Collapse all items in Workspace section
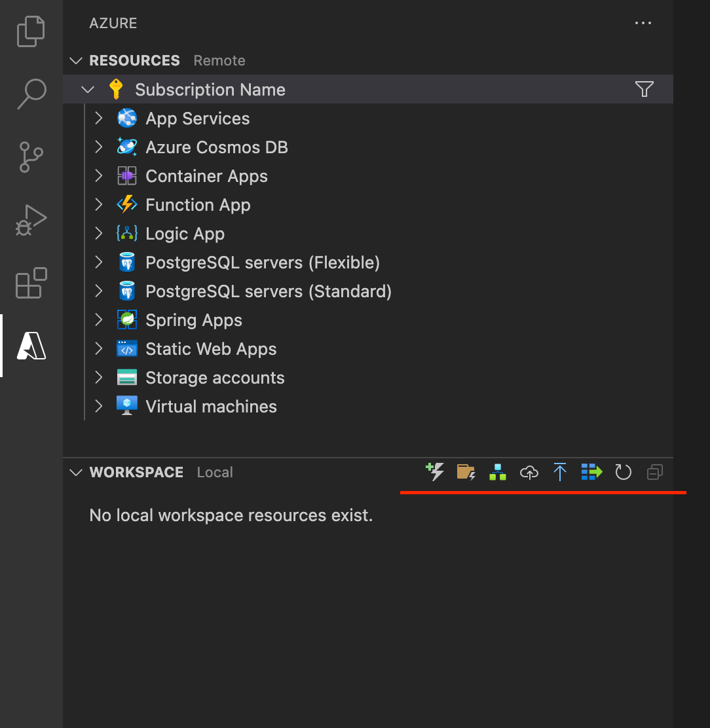This screenshot has width=710, height=728. (654, 471)
